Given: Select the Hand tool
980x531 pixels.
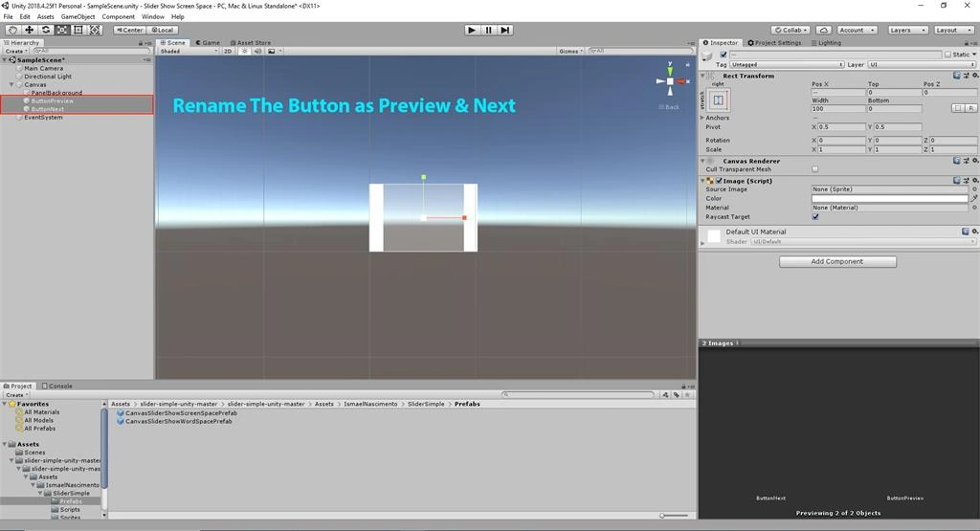Looking at the screenshot, I should (11, 30).
